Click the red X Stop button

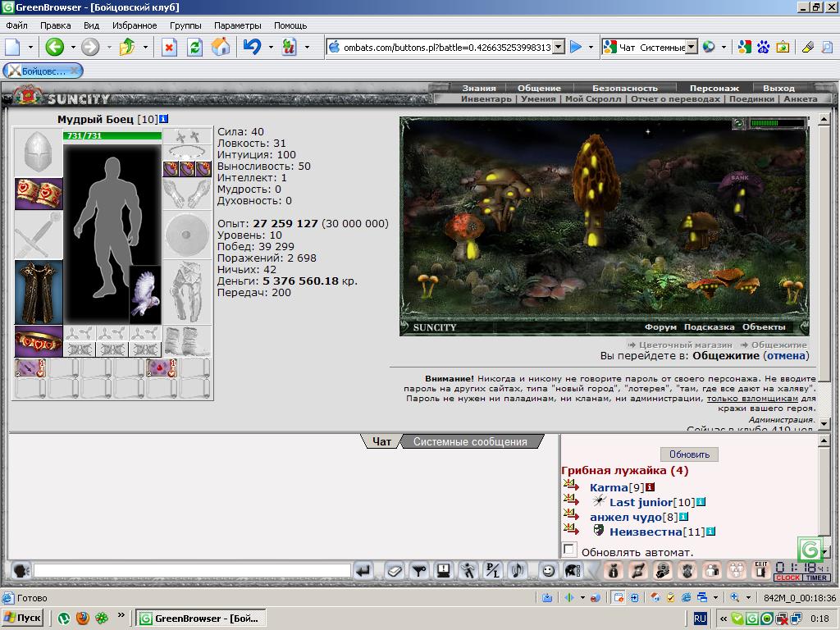point(169,47)
